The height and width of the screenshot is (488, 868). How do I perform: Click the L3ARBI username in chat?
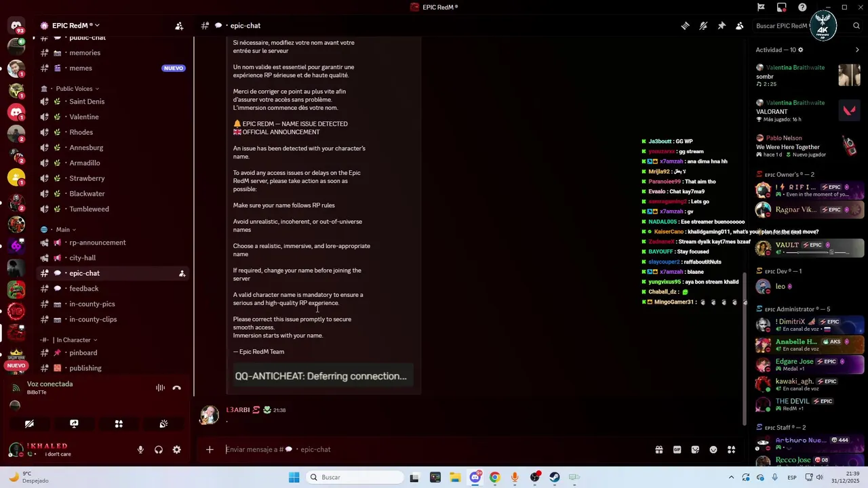coord(238,410)
